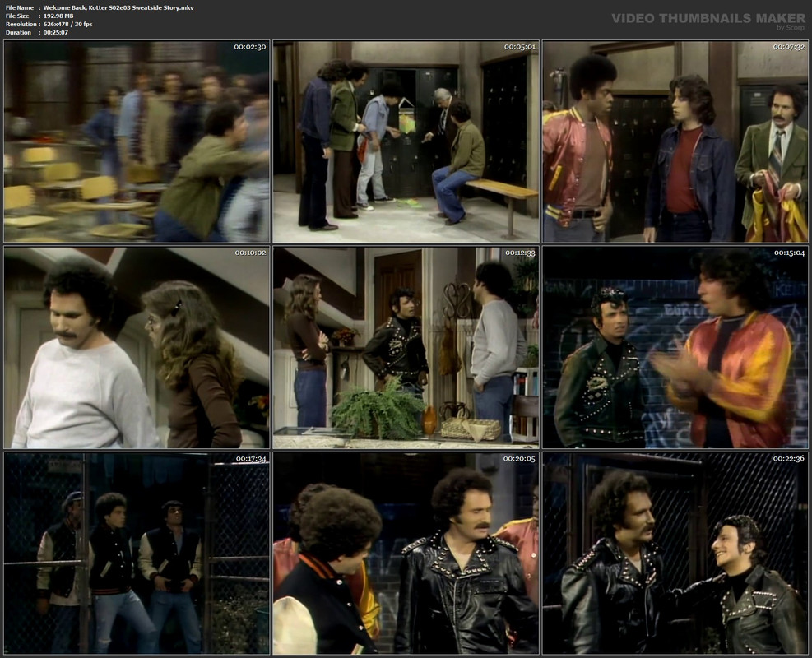The width and height of the screenshot is (812, 658).
Task: Open the thumbnail stamped 00:22:36
Action: [675, 554]
